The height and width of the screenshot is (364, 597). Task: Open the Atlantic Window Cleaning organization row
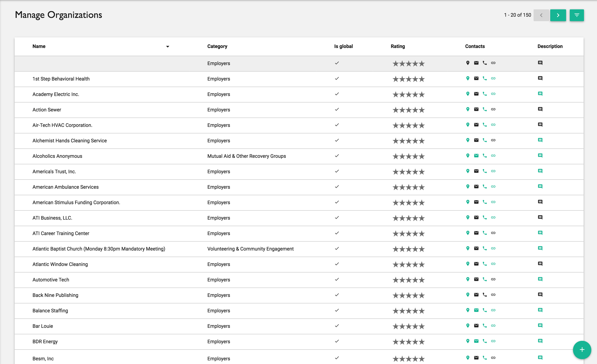click(x=60, y=264)
